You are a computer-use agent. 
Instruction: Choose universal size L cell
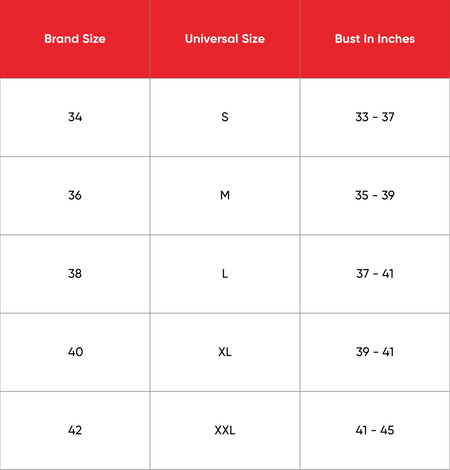click(x=225, y=274)
